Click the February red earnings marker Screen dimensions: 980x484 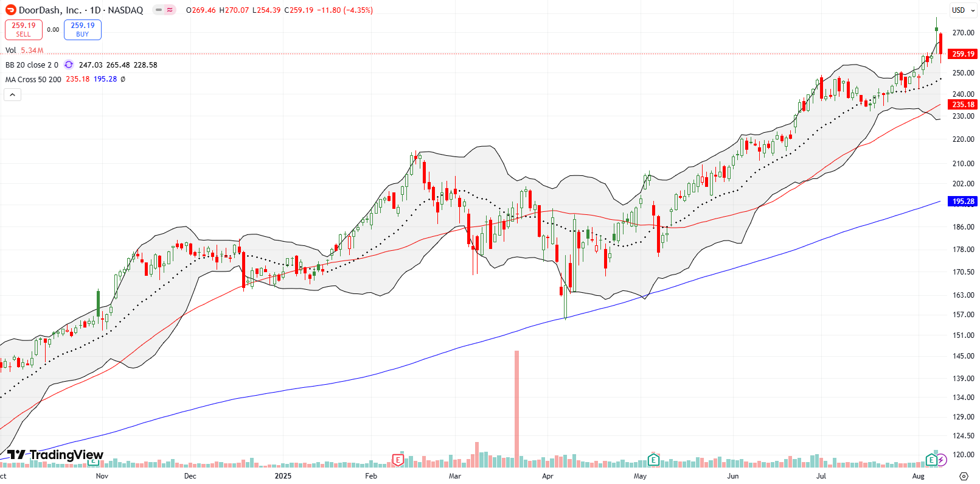point(398,460)
